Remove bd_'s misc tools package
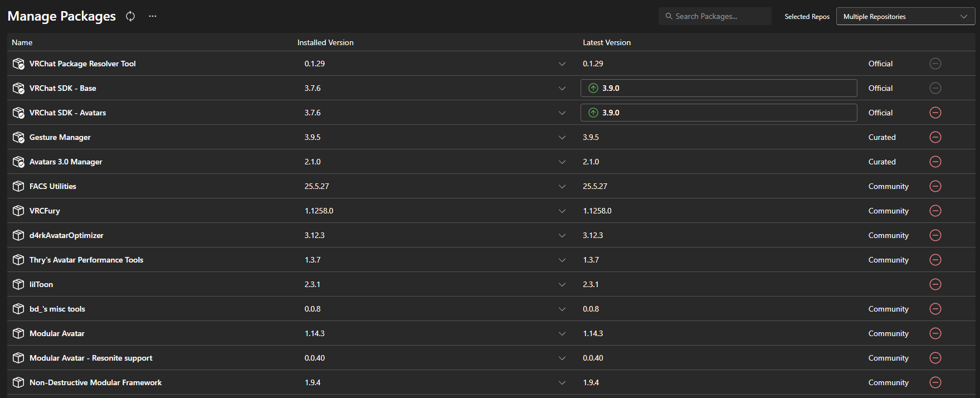980x398 pixels. click(x=935, y=309)
